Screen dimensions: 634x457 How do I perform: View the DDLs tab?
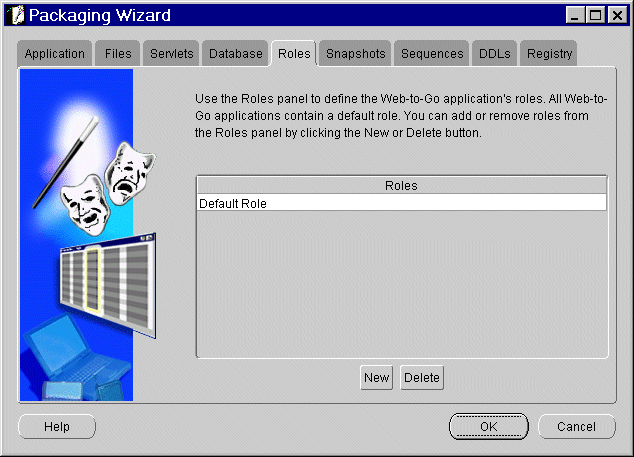tap(495, 53)
